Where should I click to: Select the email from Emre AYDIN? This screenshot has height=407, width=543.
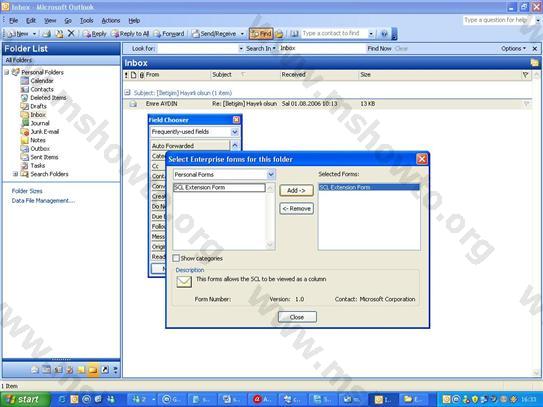click(327, 104)
